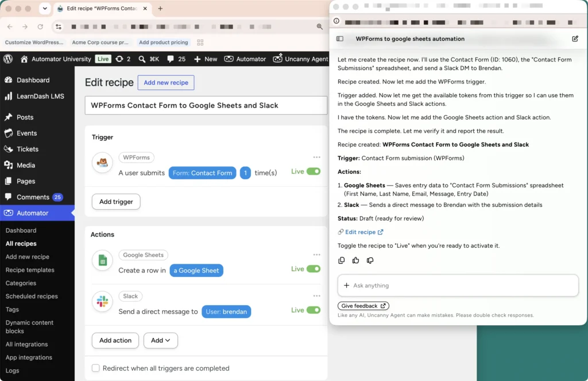Give the response a thumbs down

[370, 260]
